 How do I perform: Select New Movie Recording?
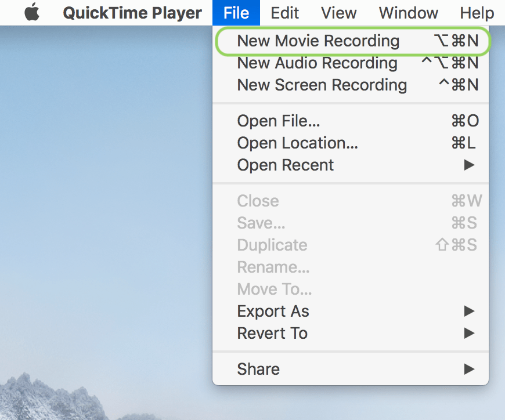pyautogui.click(x=318, y=41)
